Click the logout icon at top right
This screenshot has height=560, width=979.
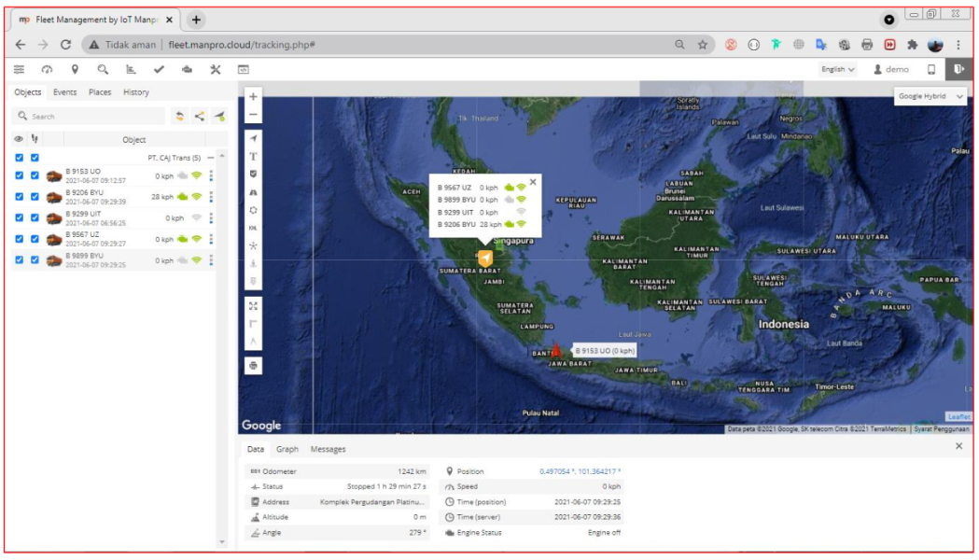point(958,69)
